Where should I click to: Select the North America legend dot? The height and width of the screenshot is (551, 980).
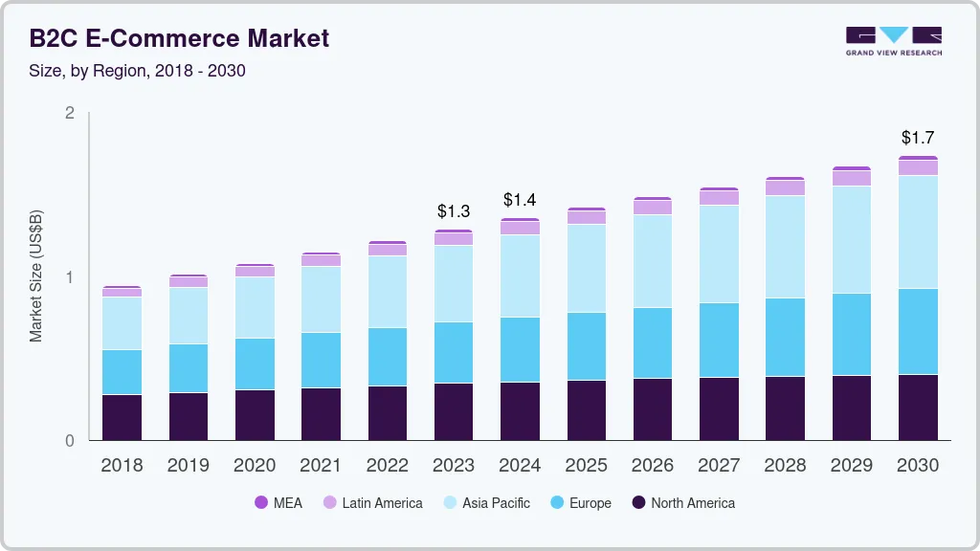(639, 503)
